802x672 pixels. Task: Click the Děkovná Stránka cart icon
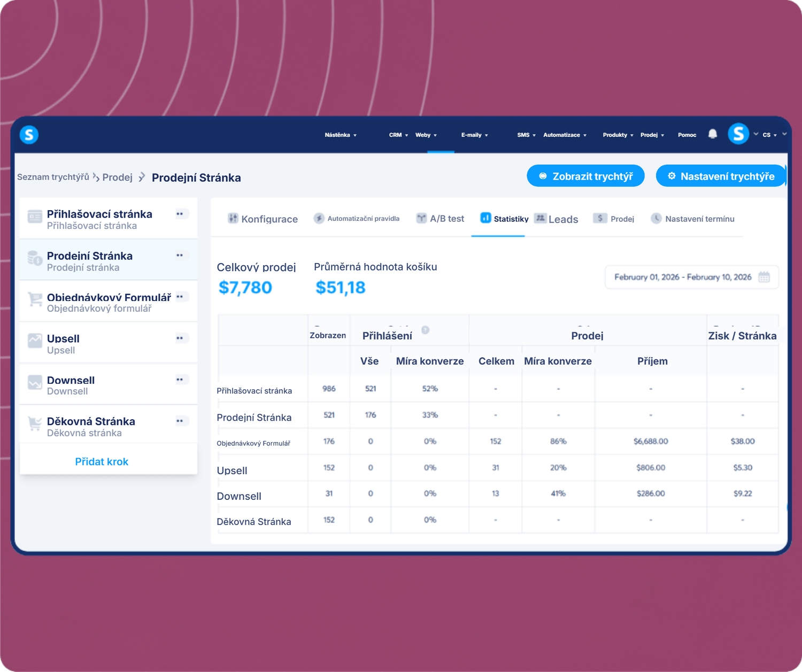point(35,423)
